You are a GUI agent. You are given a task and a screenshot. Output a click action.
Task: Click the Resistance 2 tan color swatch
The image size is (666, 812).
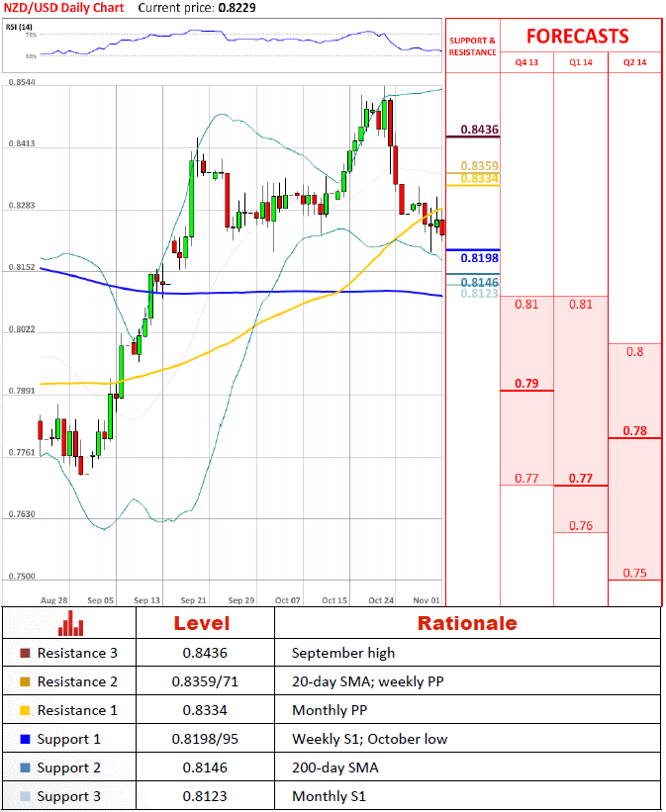[x=25, y=681]
